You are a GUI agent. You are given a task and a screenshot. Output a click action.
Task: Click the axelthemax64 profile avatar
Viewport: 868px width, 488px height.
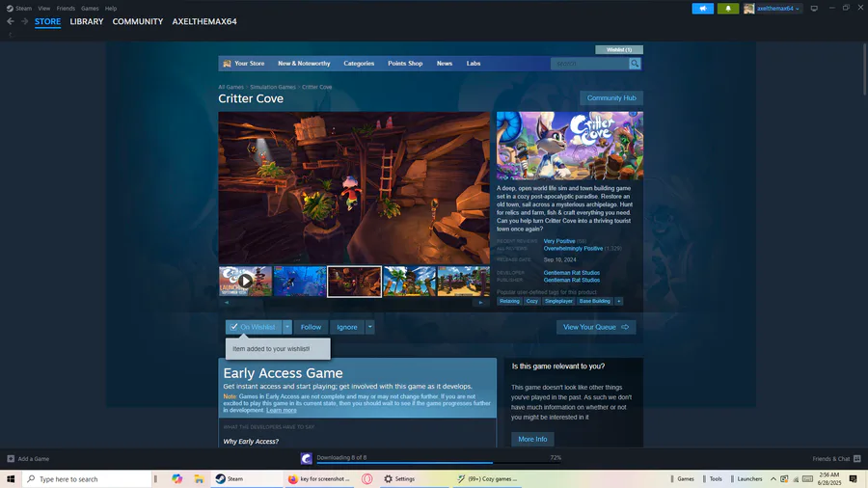(x=749, y=9)
